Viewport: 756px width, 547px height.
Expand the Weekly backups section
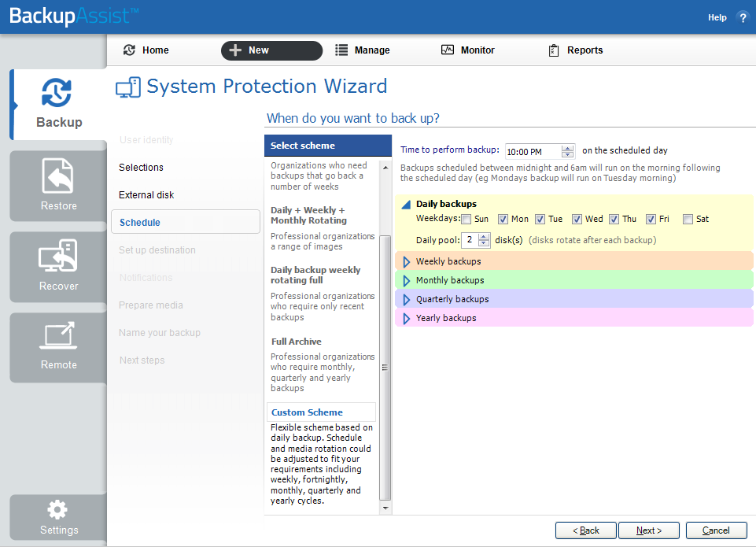click(407, 262)
